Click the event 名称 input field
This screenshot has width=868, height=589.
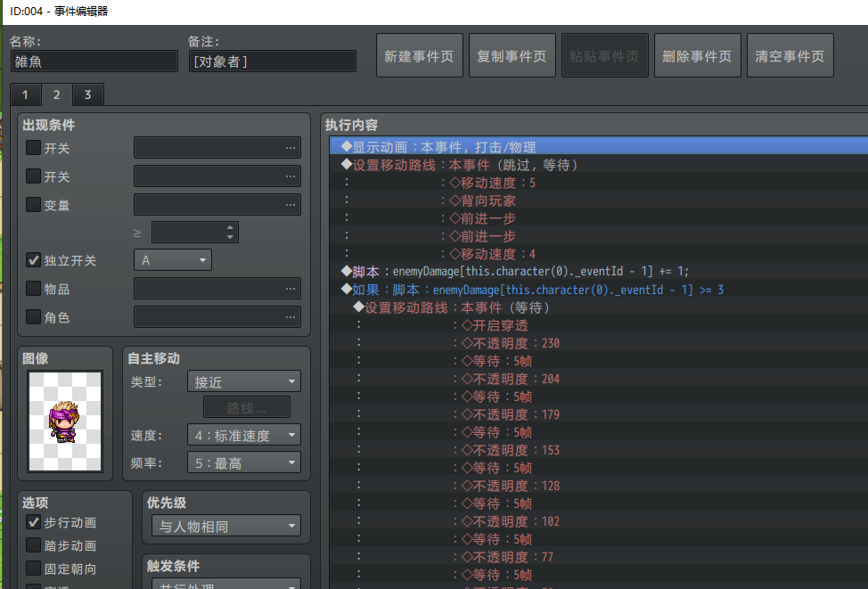point(94,61)
